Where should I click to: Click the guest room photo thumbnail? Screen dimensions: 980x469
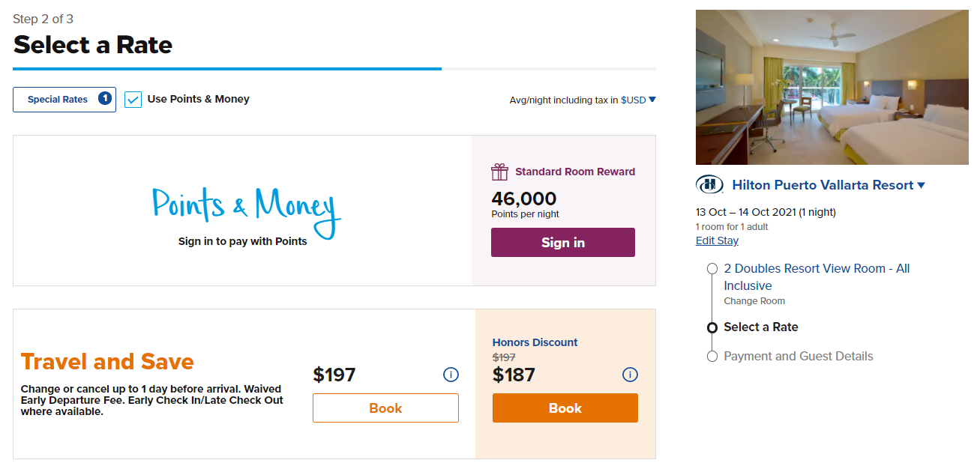point(832,86)
